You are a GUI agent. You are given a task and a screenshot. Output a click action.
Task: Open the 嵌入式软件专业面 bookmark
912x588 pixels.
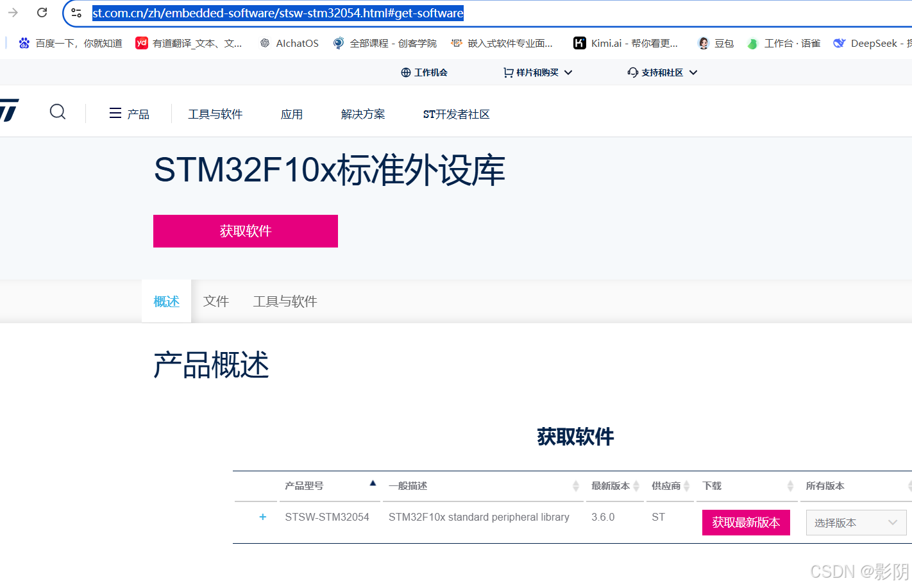coord(502,43)
